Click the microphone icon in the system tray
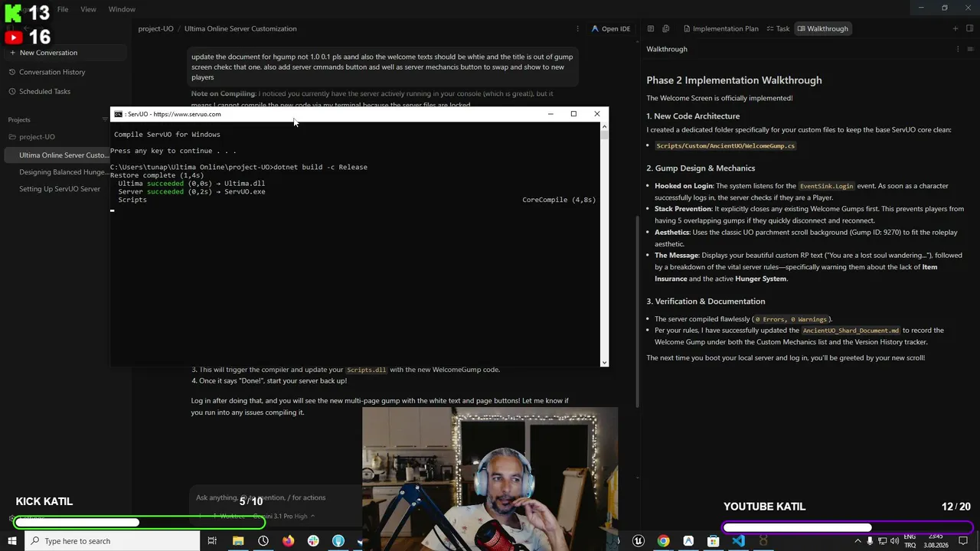The width and height of the screenshot is (980, 551). (x=870, y=541)
